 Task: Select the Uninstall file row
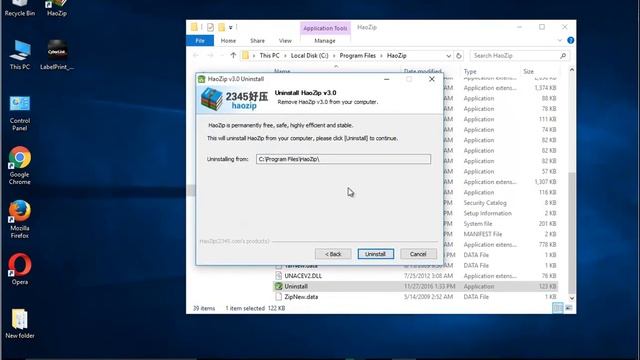(416, 286)
